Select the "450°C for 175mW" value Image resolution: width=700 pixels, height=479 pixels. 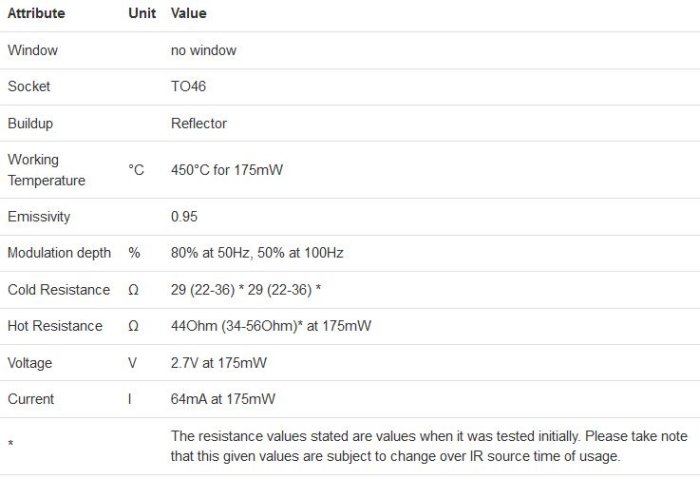[227, 170]
